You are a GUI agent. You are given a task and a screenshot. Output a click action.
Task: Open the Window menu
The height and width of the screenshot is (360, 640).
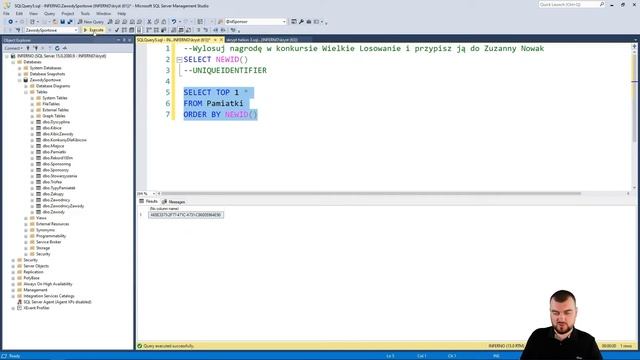pyautogui.click(x=104, y=13)
